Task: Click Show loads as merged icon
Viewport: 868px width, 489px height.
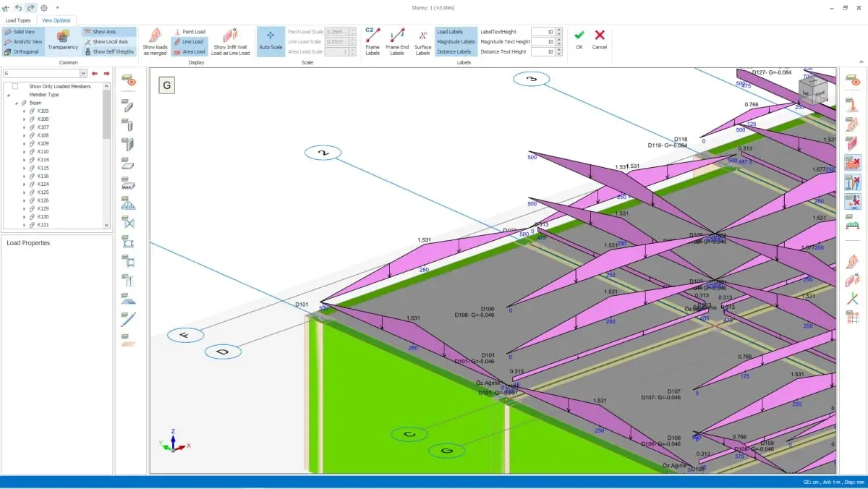Action: click(155, 41)
